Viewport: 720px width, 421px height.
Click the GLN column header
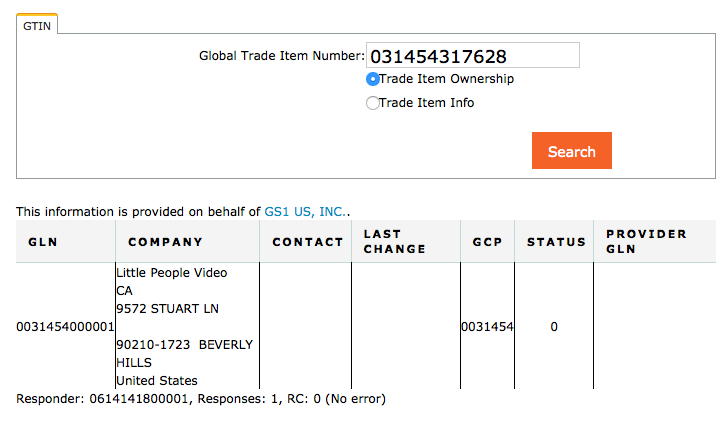43,242
